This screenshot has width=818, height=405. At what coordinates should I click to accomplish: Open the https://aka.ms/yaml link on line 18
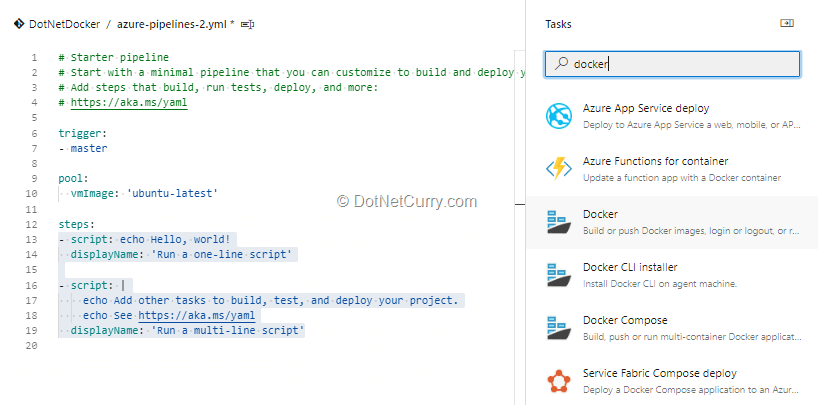click(x=197, y=315)
